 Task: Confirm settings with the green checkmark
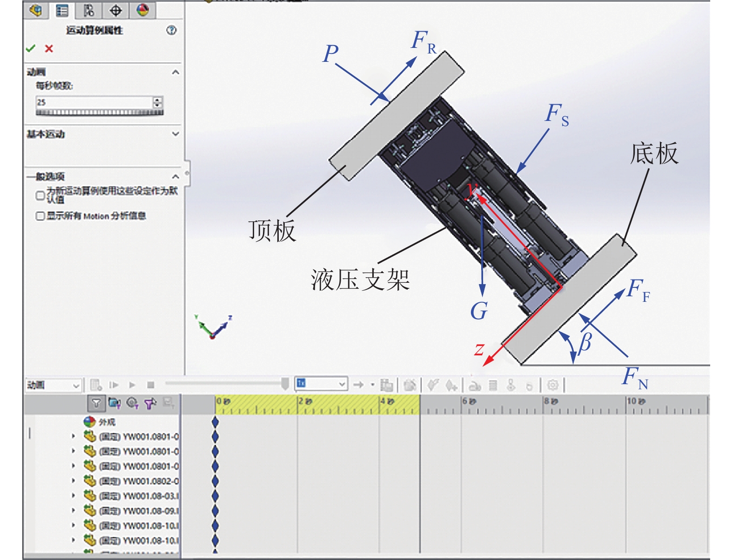tap(31, 48)
